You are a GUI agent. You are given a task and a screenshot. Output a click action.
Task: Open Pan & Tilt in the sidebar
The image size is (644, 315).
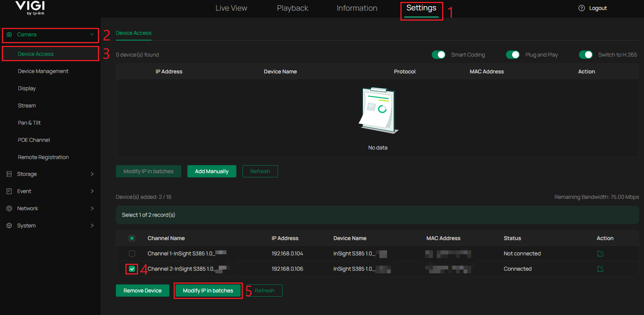pos(29,123)
